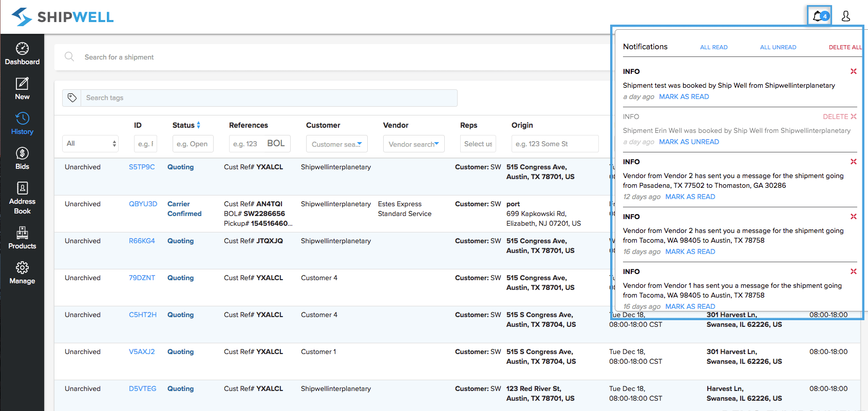The width and height of the screenshot is (868, 411).
Task: Open Manage settings in sidebar
Action: (22, 273)
